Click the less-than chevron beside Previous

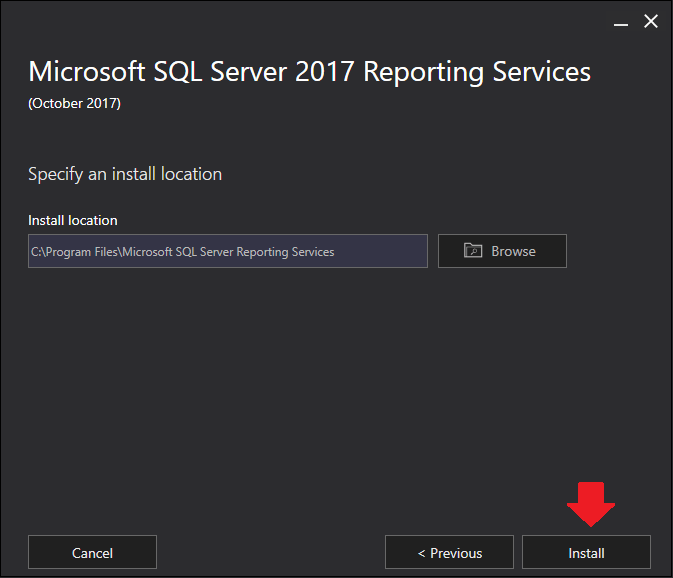pyautogui.click(x=421, y=553)
